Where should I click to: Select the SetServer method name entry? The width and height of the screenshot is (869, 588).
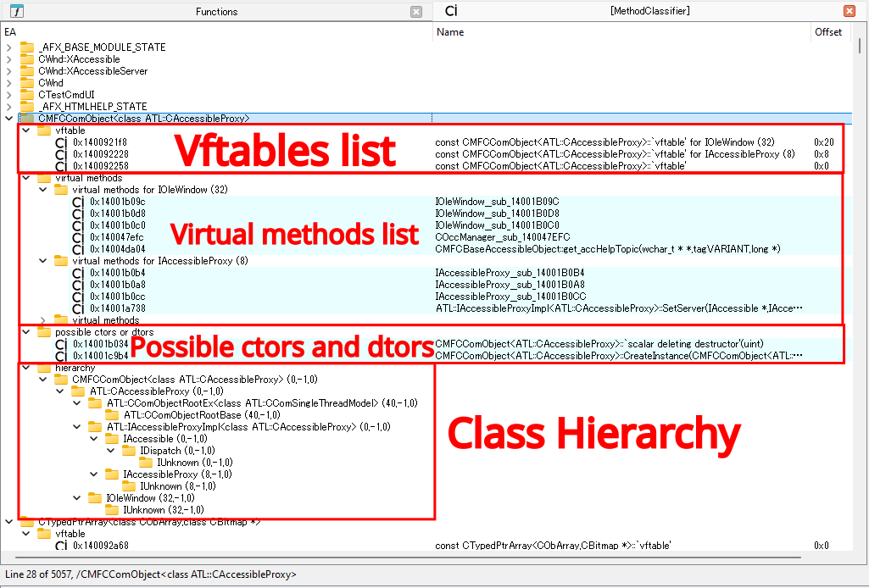[x=619, y=308]
